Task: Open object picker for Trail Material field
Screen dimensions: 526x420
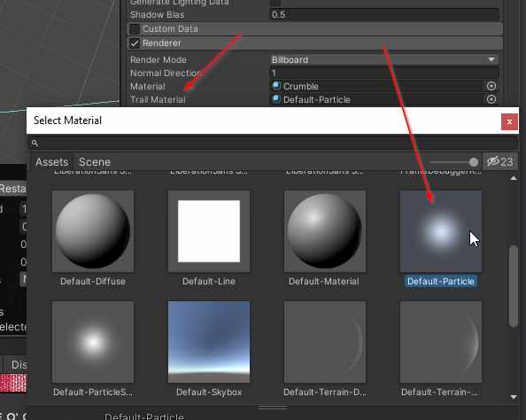Action: tap(491, 99)
